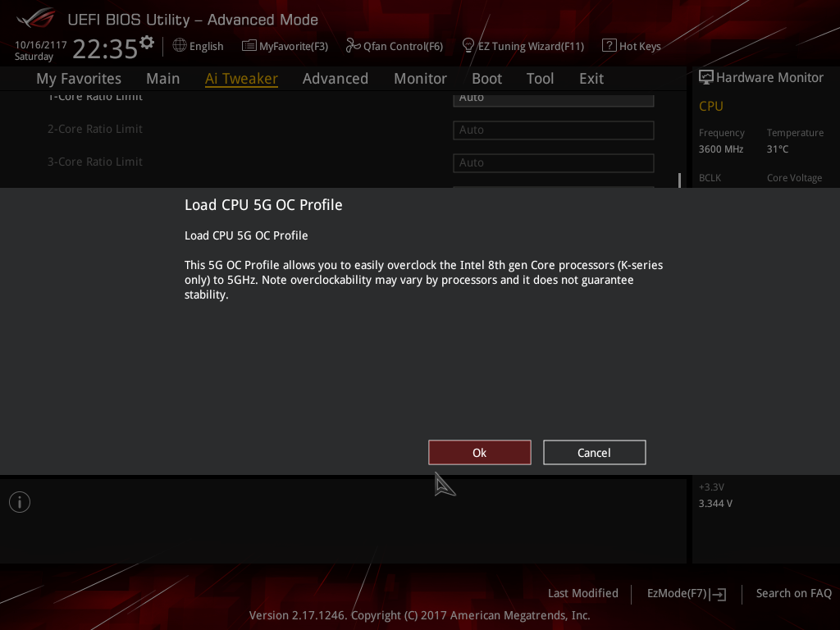Click the clock settings gear icon
840x630 pixels.
[147, 43]
